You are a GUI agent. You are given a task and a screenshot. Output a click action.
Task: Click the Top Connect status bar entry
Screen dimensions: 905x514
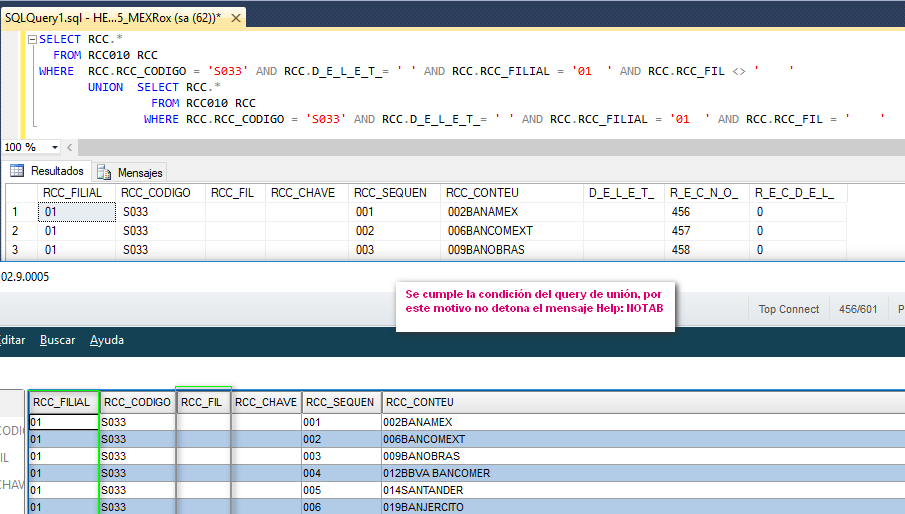(x=788, y=309)
